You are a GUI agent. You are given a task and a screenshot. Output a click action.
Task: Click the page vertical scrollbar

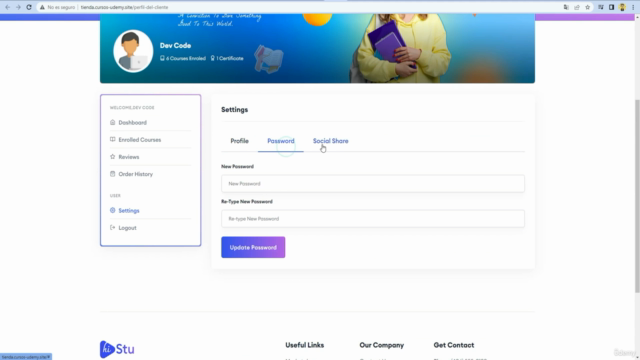pos(637,196)
